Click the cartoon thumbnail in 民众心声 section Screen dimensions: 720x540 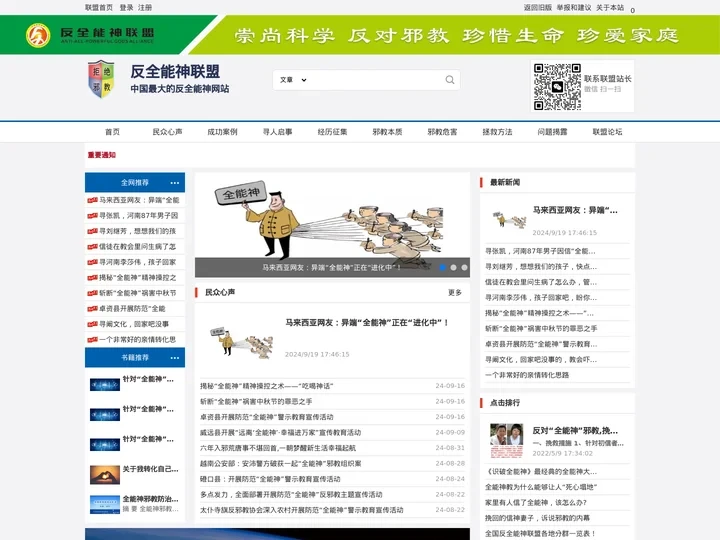242,342
